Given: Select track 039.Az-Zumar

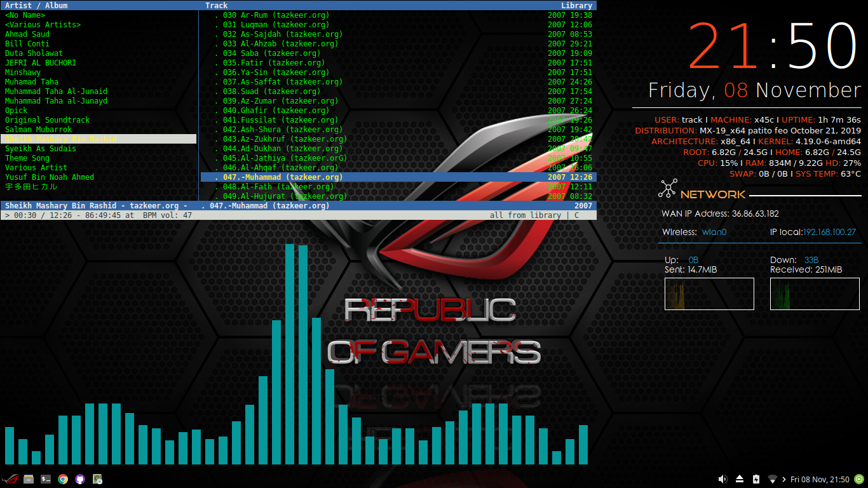Looking at the screenshot, I should pos(398,100).
